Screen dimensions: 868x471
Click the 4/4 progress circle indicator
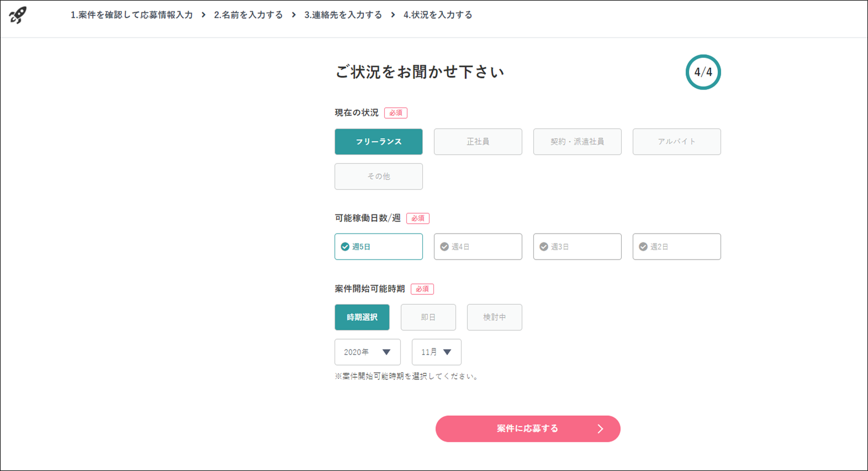[703, 72]
